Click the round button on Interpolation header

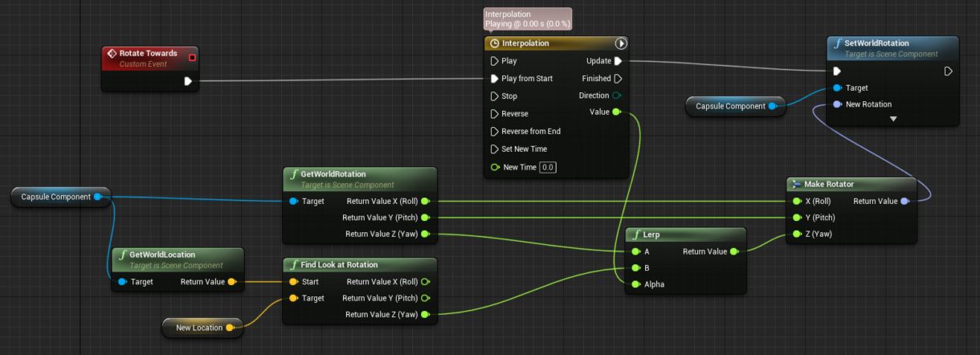619,43
